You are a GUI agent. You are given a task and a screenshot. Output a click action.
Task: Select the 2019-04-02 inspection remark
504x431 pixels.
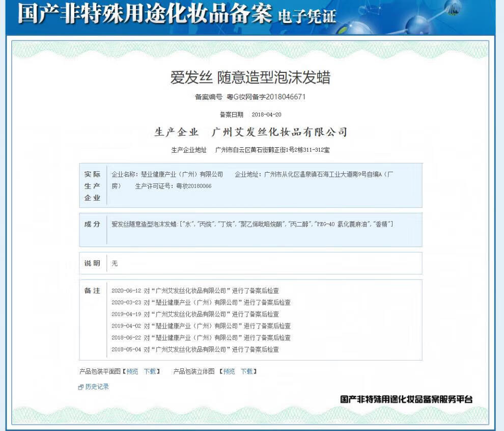201,326
